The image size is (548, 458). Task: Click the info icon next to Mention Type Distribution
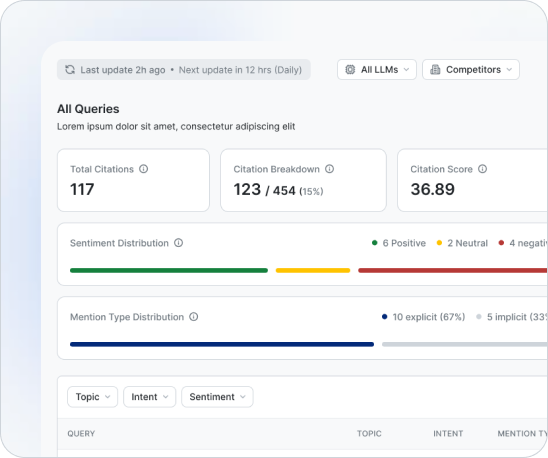[194, 316]
